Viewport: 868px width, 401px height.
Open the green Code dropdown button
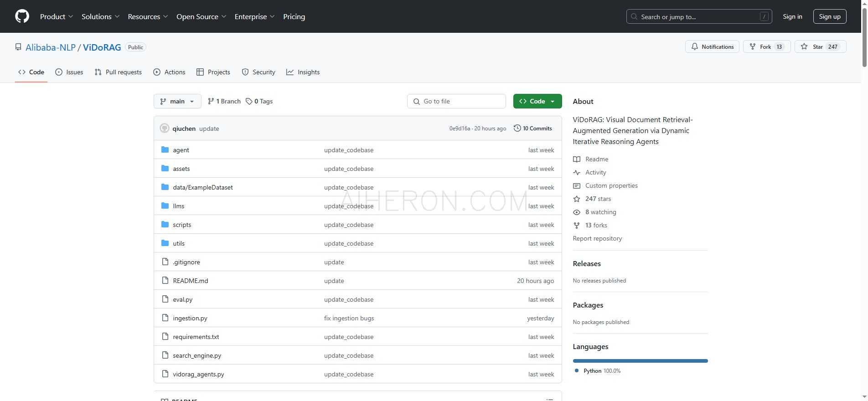point(537,101)
